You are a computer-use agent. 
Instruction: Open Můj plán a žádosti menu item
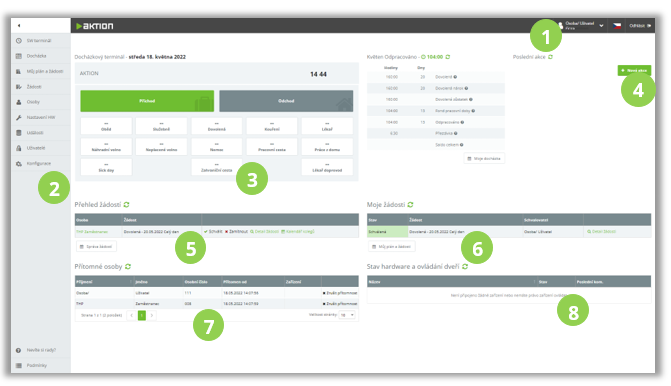pos(40,71)
